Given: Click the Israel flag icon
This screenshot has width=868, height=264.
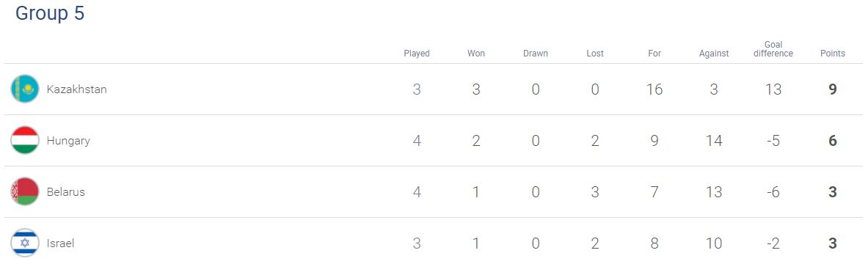Looking at the screenshot, I should click(x=24, y=243).
